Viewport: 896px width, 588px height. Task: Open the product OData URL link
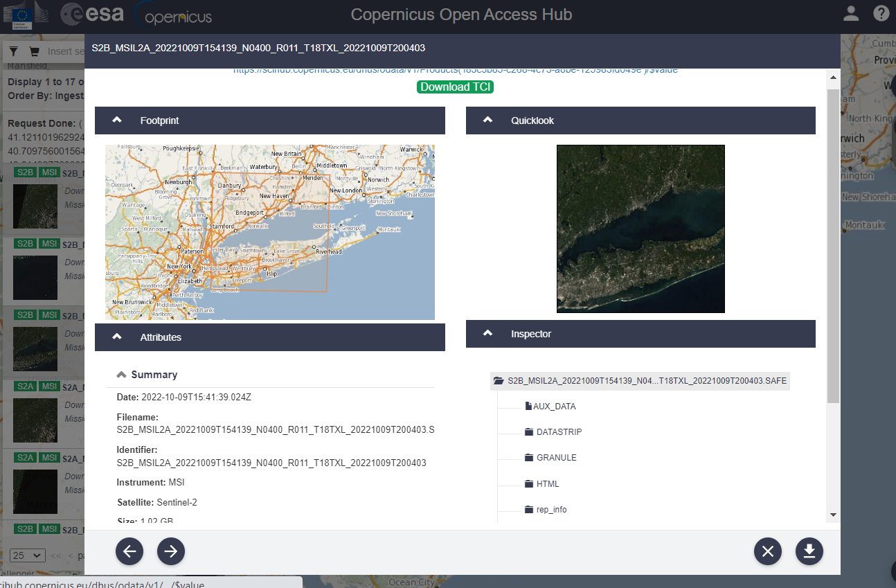click(454, 69)
